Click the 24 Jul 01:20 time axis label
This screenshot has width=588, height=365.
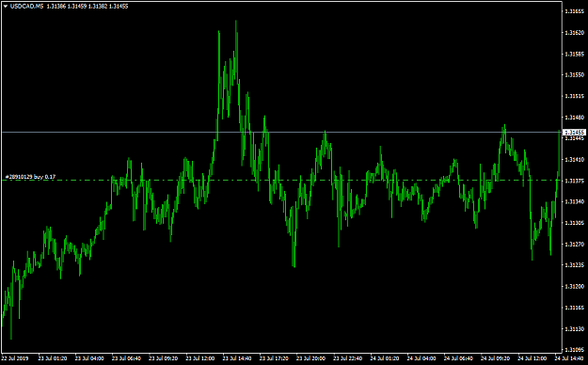tap(385, 358)
